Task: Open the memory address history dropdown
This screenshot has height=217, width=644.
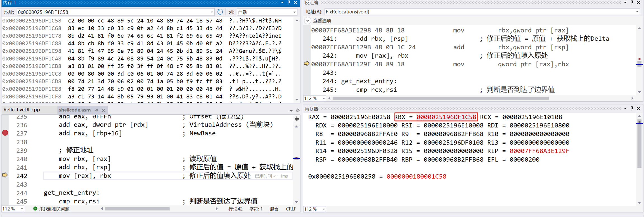Action: 212,12
